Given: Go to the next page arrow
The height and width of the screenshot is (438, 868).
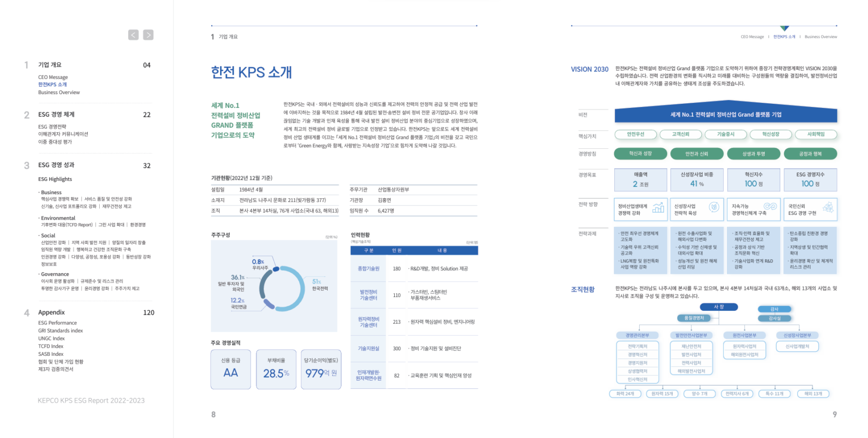Looking at the screenshot, I should [148, 35].
